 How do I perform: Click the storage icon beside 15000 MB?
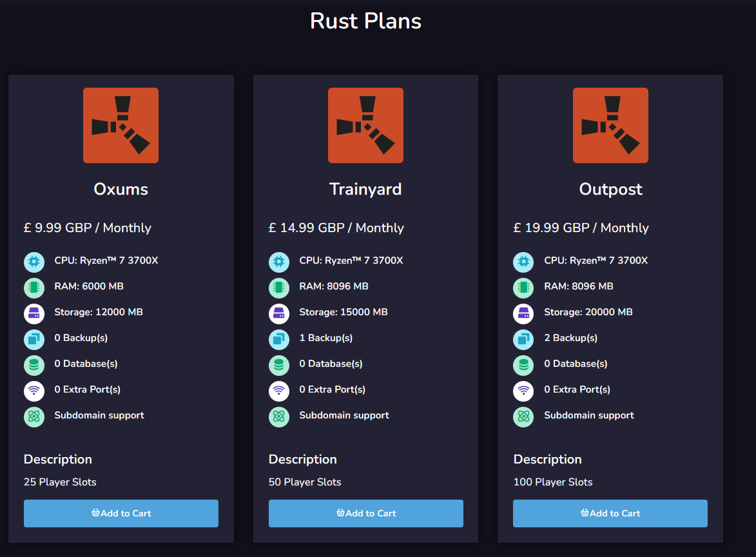click(x=279, y=313)
